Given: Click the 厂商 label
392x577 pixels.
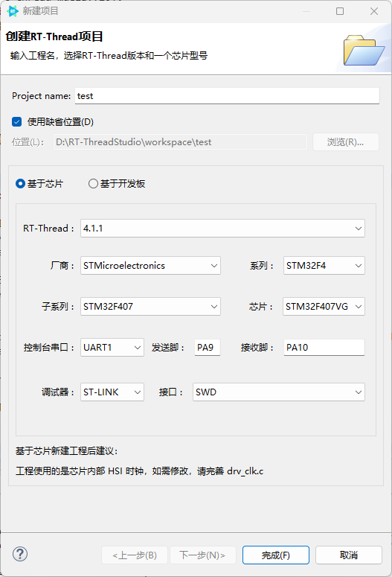Looking at the screenshot, I should [62, 265].
